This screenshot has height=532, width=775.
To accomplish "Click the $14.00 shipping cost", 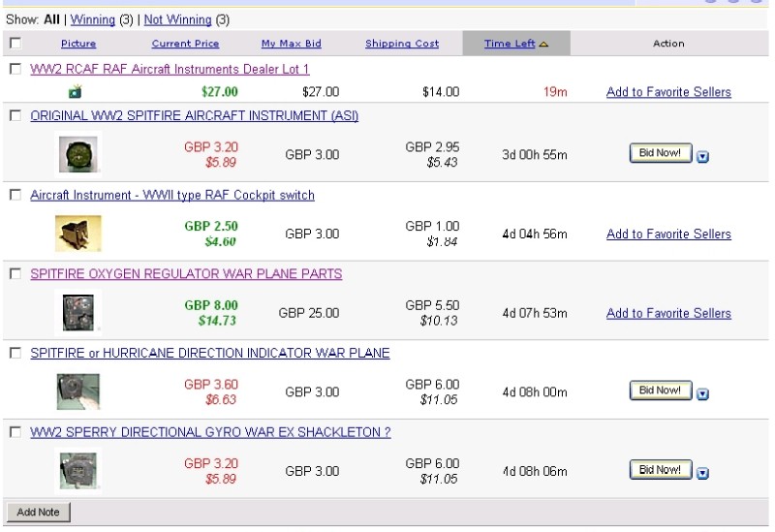I will 441,92.
